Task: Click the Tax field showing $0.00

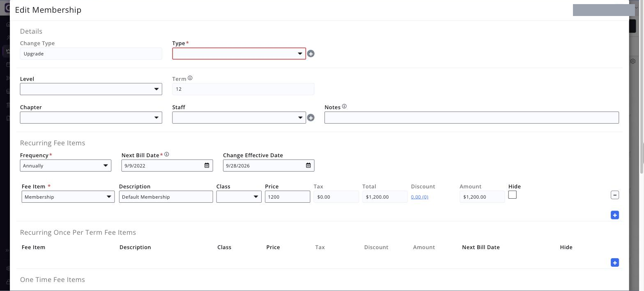Action: pyautogui.click(x=336, y=197)
